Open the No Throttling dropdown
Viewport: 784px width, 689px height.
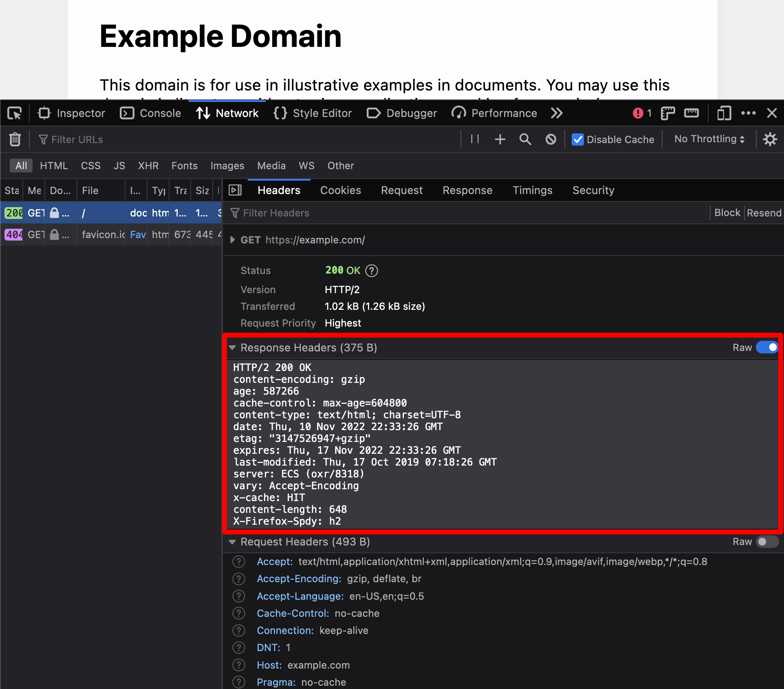click(x=709, y=139)
